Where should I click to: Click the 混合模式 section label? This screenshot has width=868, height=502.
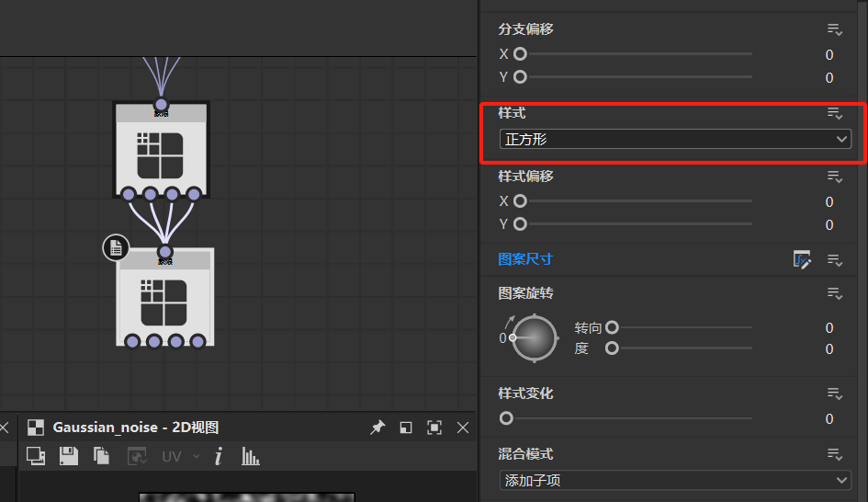(525, 454)
